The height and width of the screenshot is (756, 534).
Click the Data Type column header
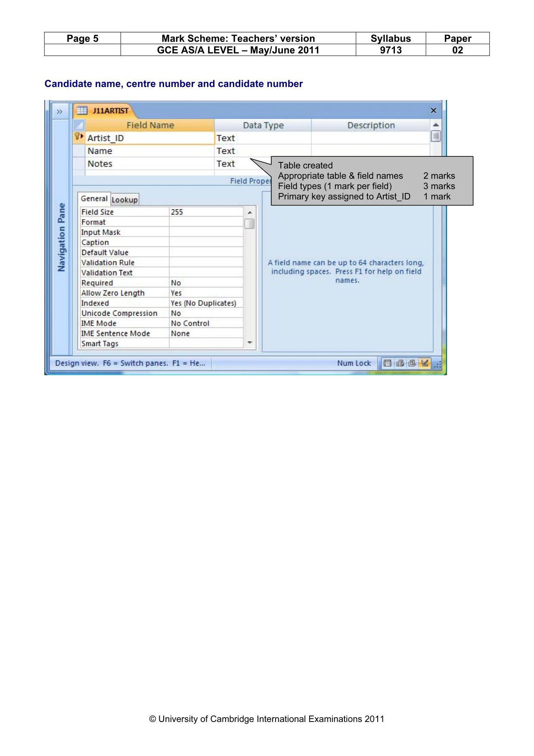click(x=263, y=125)
